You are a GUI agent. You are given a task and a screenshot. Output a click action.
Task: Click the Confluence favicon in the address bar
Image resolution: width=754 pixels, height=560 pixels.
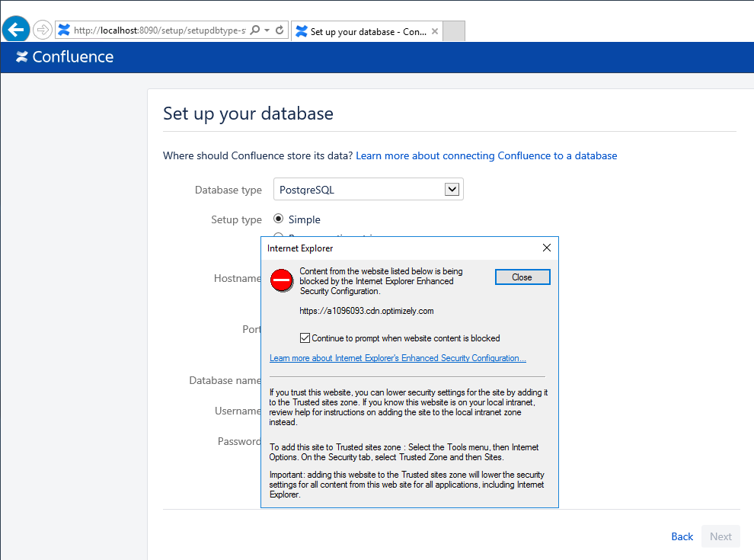(64, 30)
